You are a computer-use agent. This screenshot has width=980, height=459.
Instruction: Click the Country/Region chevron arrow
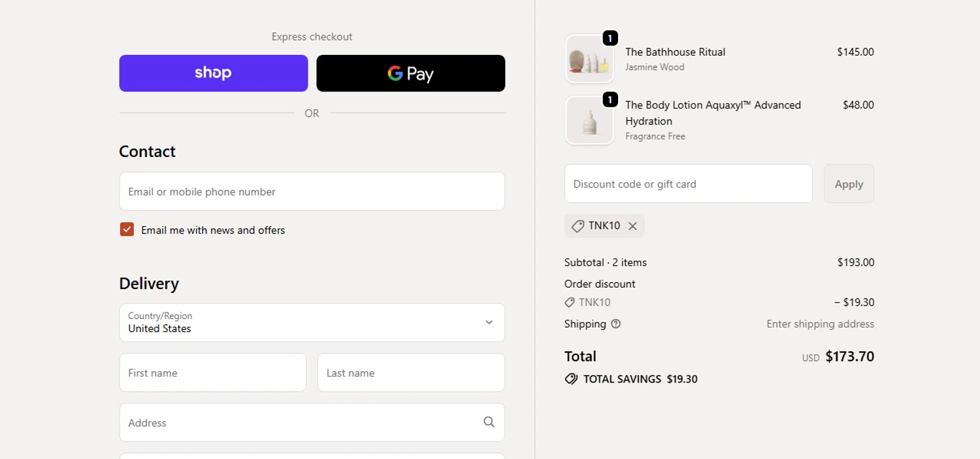point(489,322)
